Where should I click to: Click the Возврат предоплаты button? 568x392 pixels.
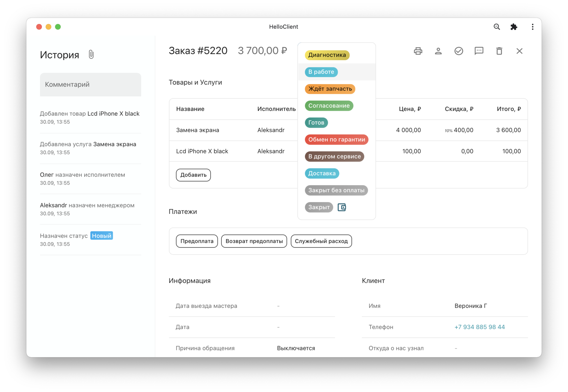pyautogui.click(x=254, y=241)
